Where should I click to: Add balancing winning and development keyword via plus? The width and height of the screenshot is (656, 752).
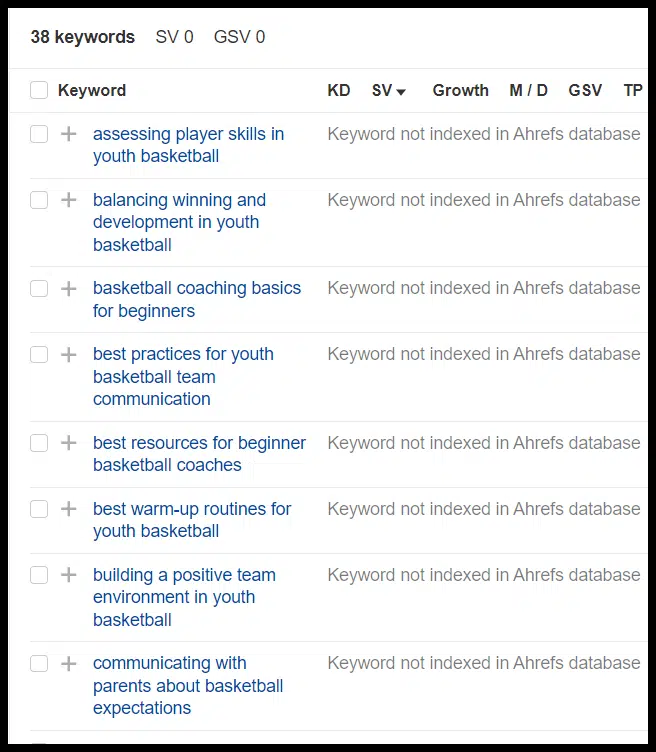click(69, 200)
